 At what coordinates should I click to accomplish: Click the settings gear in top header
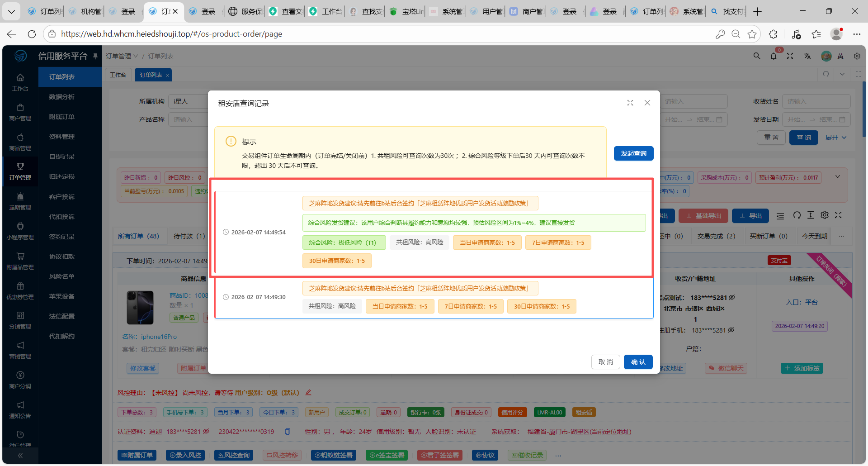coord(857,56)
